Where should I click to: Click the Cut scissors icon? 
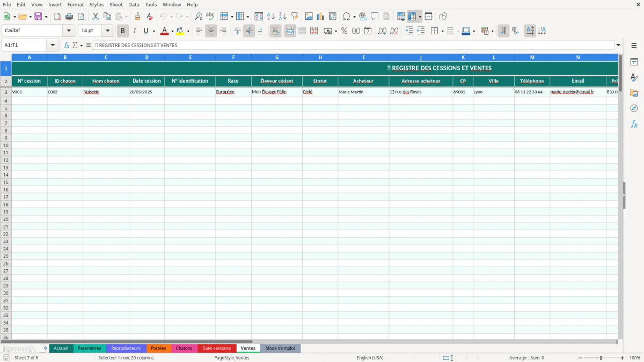tap(96, 17)
